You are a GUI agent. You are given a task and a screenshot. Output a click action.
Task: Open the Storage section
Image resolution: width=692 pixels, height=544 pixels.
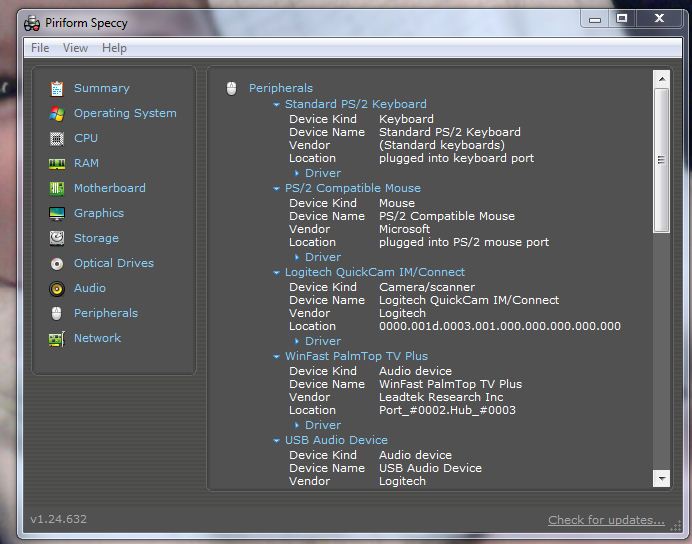pyautogui.click(x=96, y=238)
